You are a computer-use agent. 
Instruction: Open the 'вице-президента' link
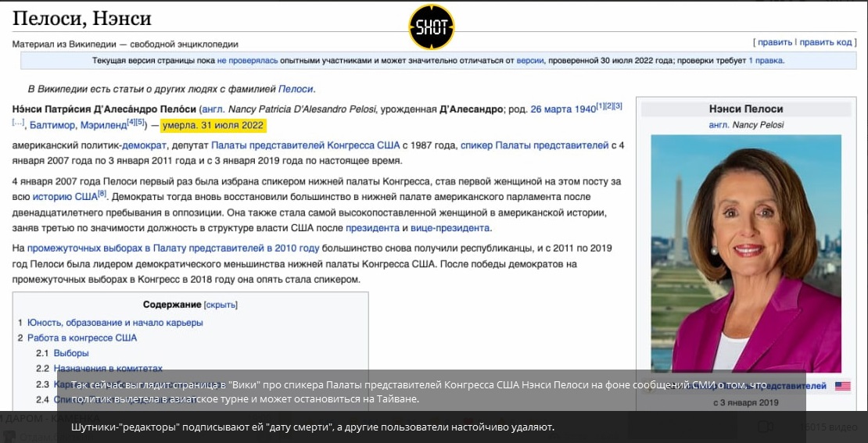(x=451, y=228)
